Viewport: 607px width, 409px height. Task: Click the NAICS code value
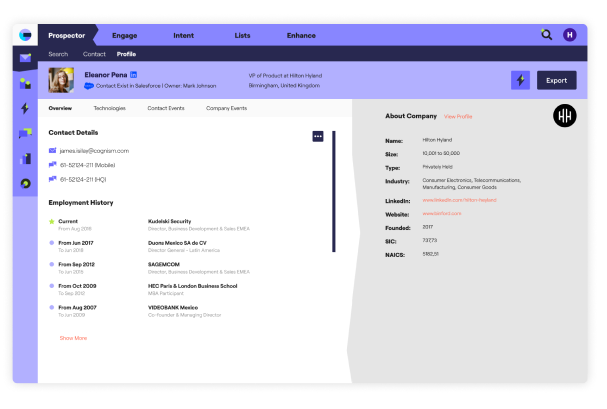[x=430, y=254]
